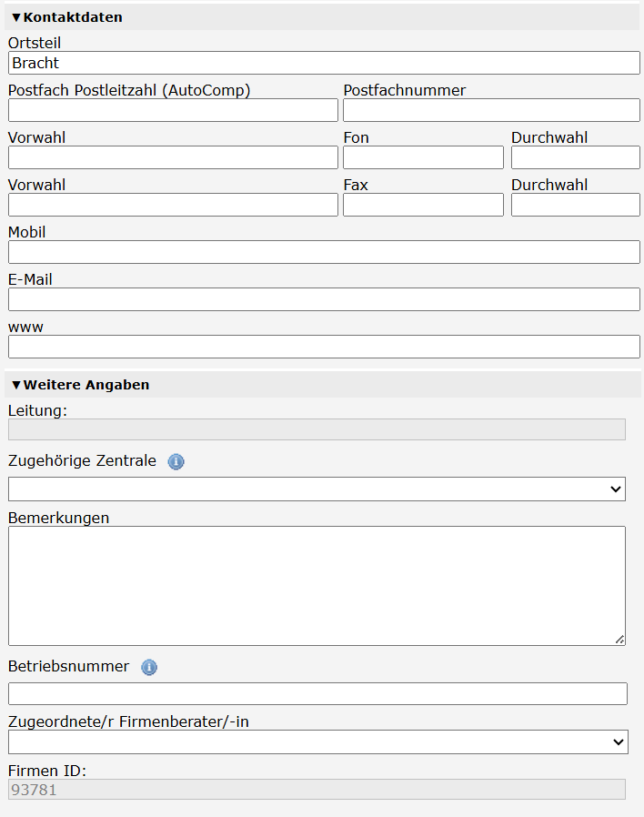Open the Zugeordnete/r Firmenberater/-in dropdown
The height and width of the screenshot is (817, 644).
point(318,742)
